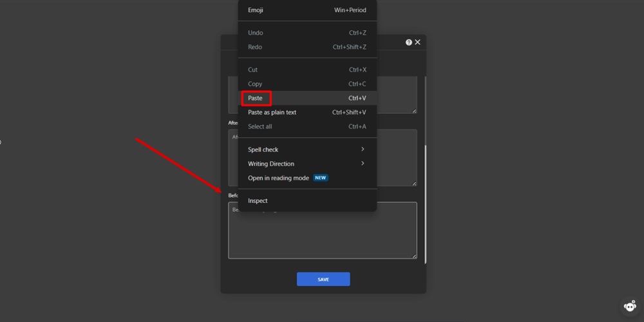The height and width of the screenshot is (322, 644).
Task: Click the dialog's vertical scrollbar
Action: 425,204
